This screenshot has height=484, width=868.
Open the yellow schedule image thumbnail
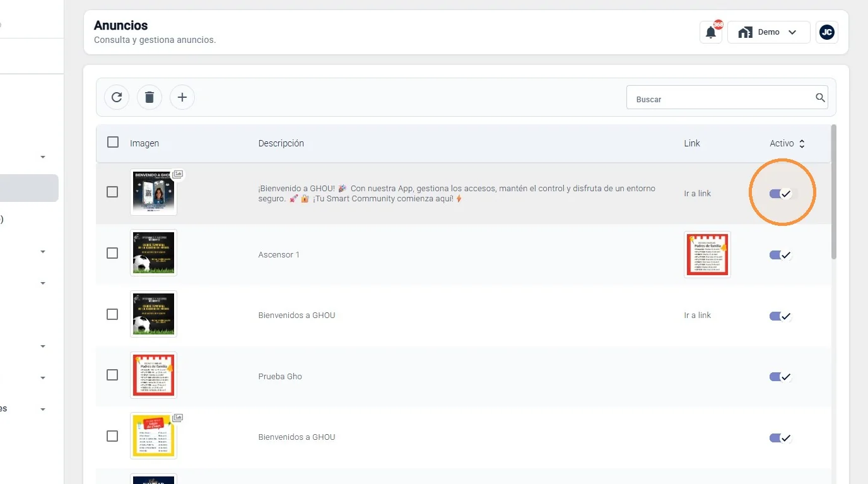tap(153, 436)
